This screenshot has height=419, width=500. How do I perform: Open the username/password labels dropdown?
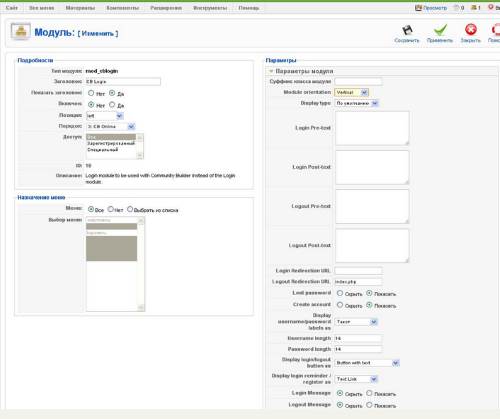pyautogui.click(x=356, y=322)
